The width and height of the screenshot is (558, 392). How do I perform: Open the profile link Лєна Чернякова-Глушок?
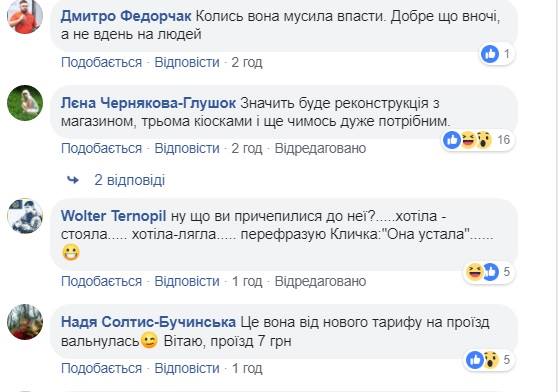(x=148, y=103)
